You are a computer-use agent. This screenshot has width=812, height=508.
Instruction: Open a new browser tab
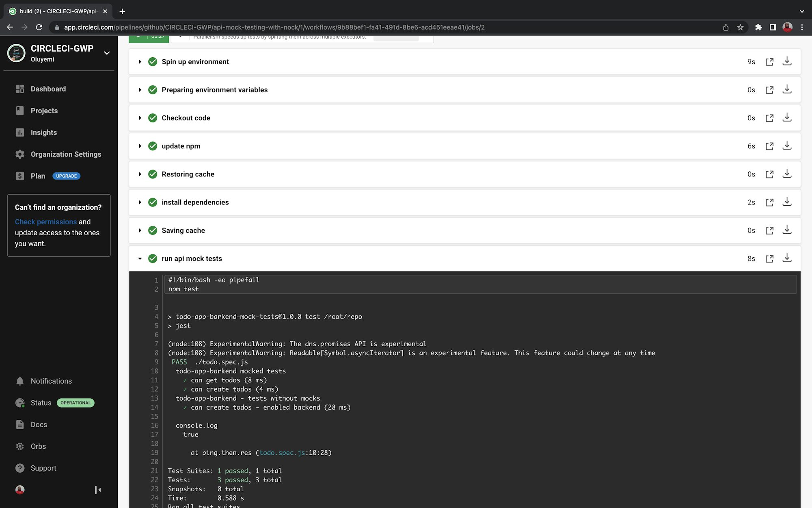tap(122, 11)
